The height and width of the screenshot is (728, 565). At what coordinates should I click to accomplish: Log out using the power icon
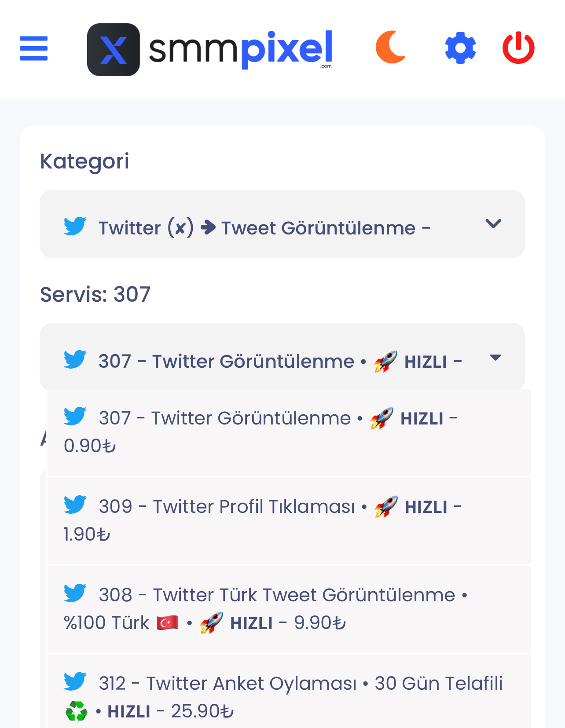point(518,48)
